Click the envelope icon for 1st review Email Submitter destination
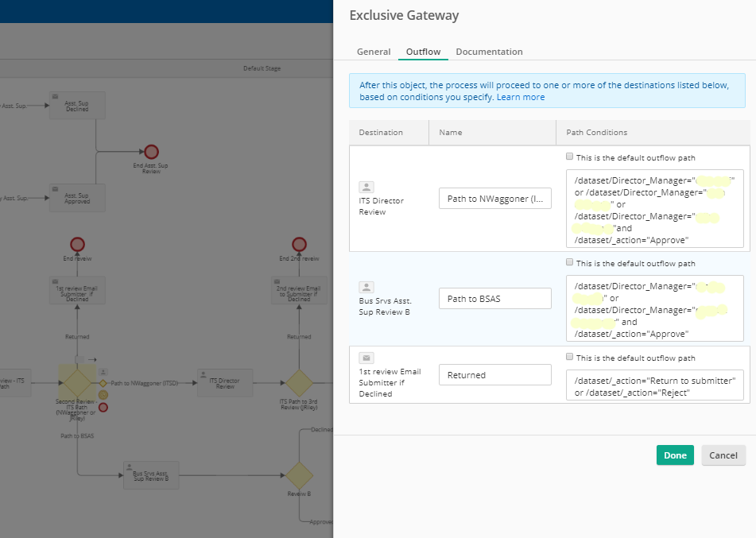 point(366,358)
